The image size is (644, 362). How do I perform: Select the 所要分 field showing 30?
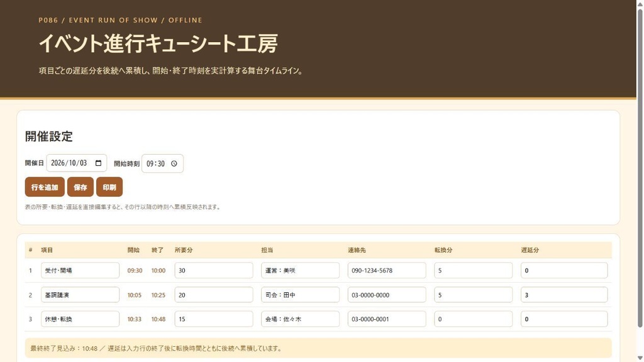[x=214, y=270]
